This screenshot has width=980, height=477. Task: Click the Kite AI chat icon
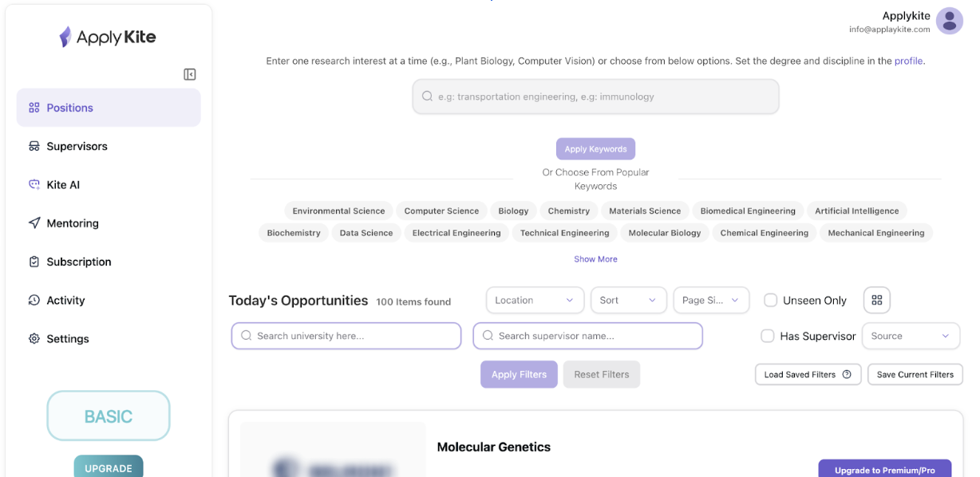click(34, 184)
